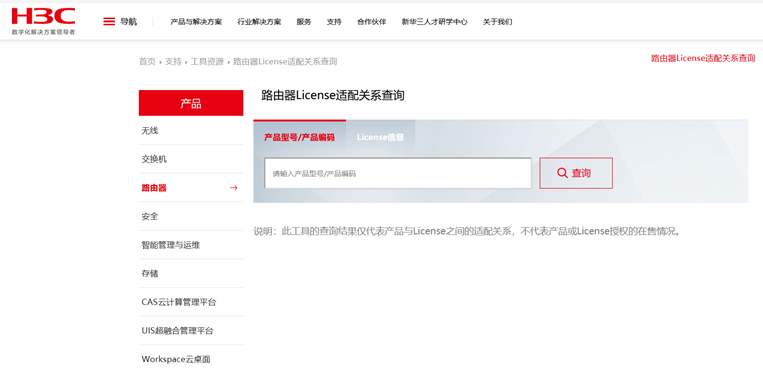Click 工具资源 in the breadcrumb
Screen dimensions: 763x373
[x=207, y=62]
